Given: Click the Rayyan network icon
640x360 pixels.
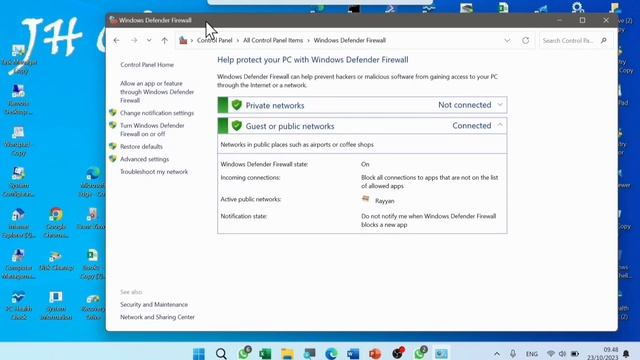Looking at the screenshot, I should tap(366, 199).
